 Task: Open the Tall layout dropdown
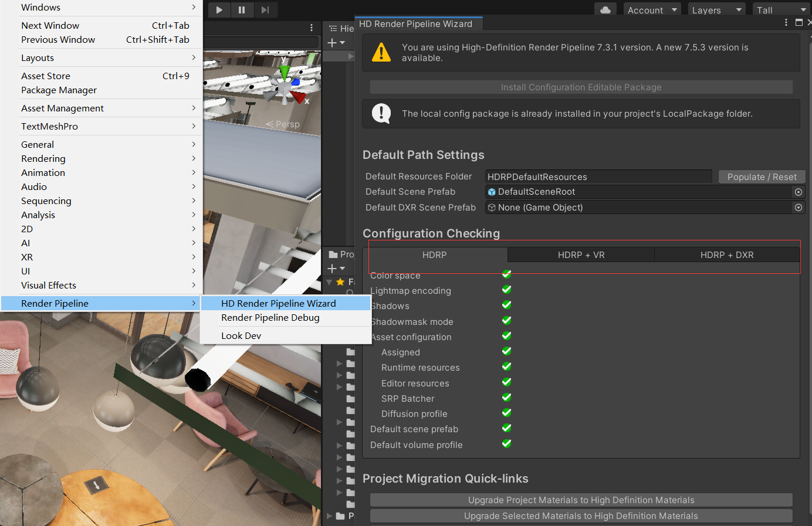(781, 10)
